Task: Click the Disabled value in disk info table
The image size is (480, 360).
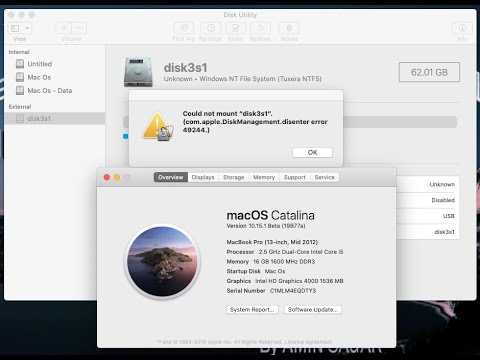Action: [443, 200]
